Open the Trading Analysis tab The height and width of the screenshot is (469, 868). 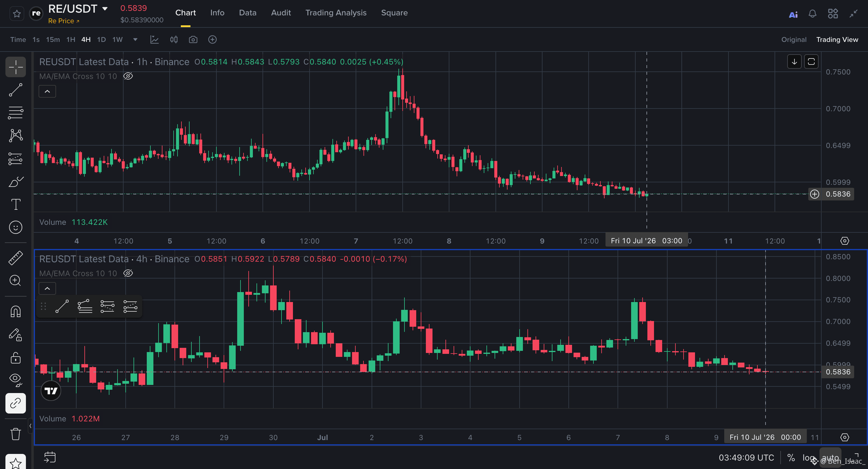pos(336,13)
